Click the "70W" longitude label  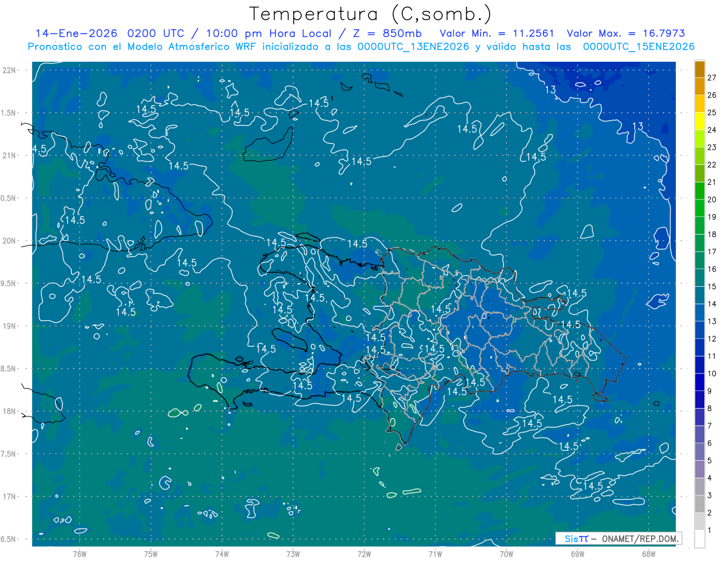(507, 554)
